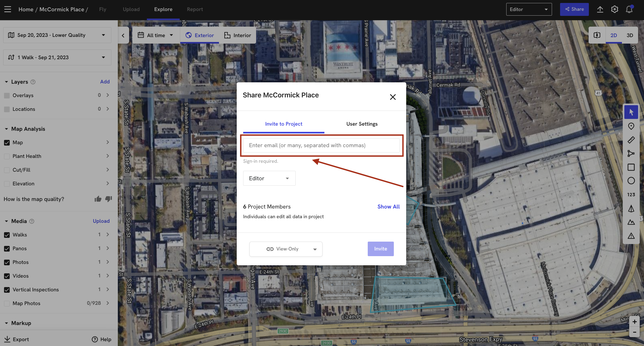This screenshot has height=346, width=644.
Task: Open the header Editor role dropdown
Action: [529, 9]
